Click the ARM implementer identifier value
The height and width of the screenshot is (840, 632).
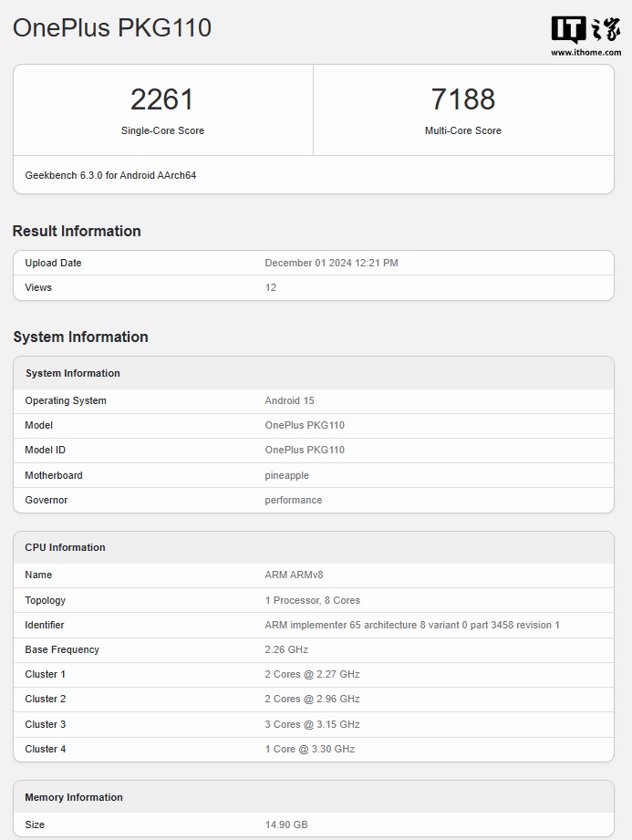[x=411, y=625]
